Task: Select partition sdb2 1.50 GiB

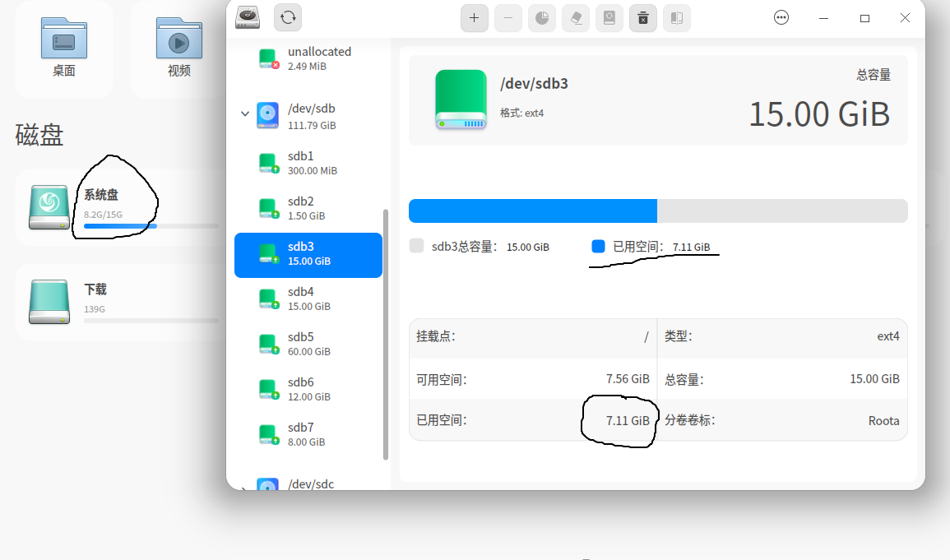Action: pos(308,208)
